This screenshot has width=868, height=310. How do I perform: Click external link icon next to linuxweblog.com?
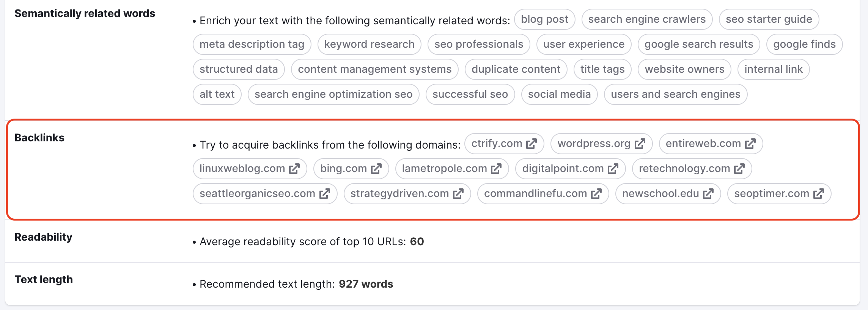(294, 169)
